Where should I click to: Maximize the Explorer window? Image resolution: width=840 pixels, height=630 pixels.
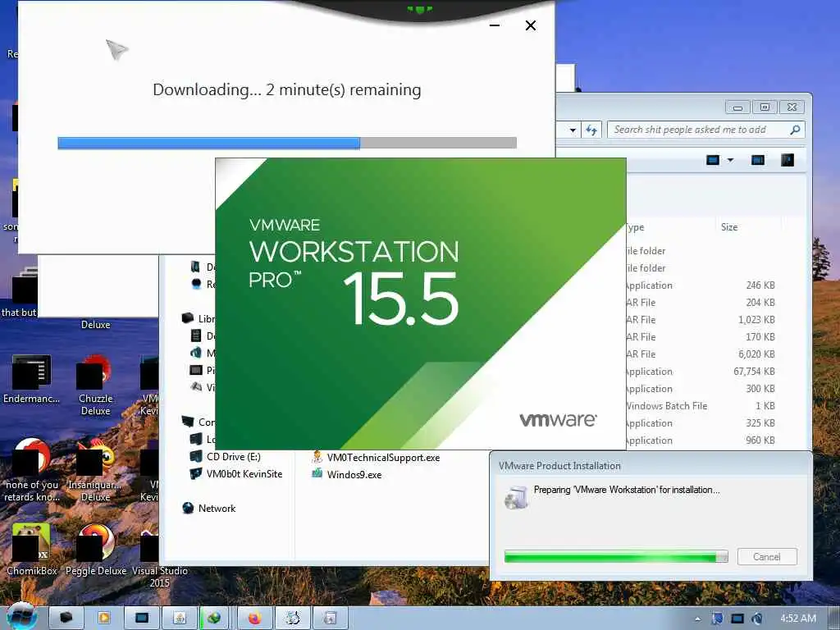click(x=765, y=107)
